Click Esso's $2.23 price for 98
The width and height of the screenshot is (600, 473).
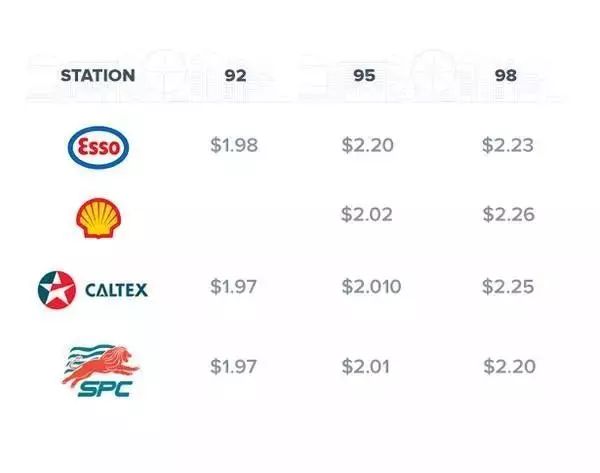507,146
